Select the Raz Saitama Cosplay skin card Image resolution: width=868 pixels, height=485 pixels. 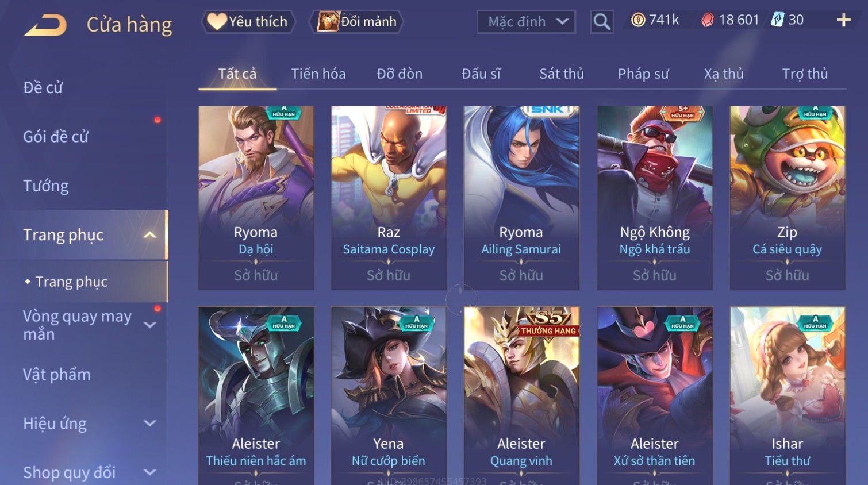389,198
